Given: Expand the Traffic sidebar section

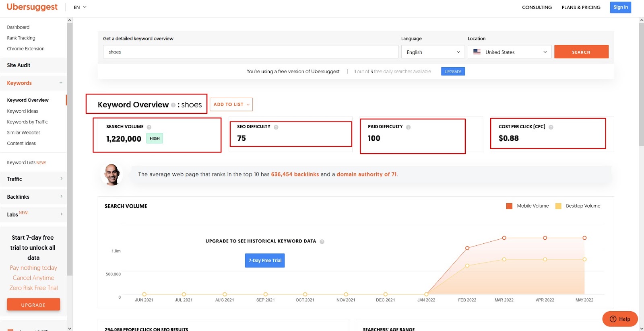Looking at the screenshot, I should tap(33, 179).
